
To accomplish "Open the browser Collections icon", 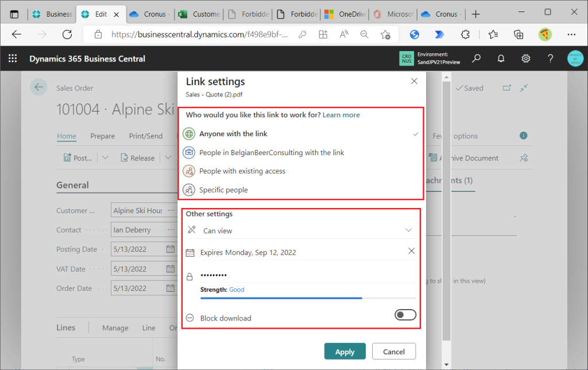I will [519, 34].
